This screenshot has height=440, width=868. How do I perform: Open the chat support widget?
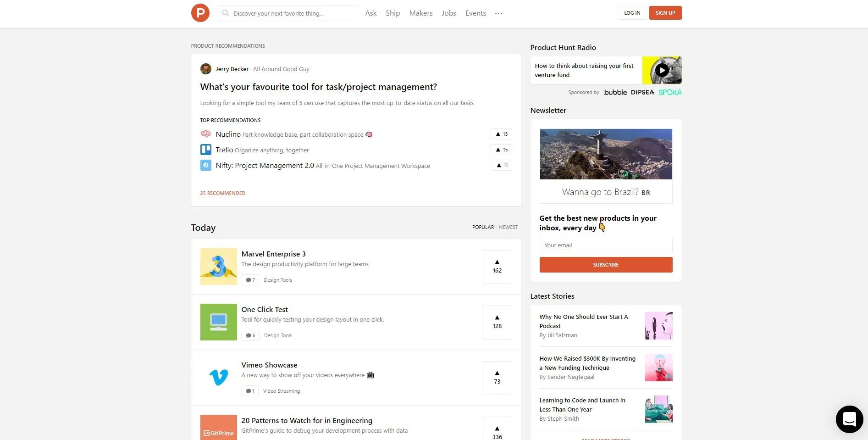(850, 419)
